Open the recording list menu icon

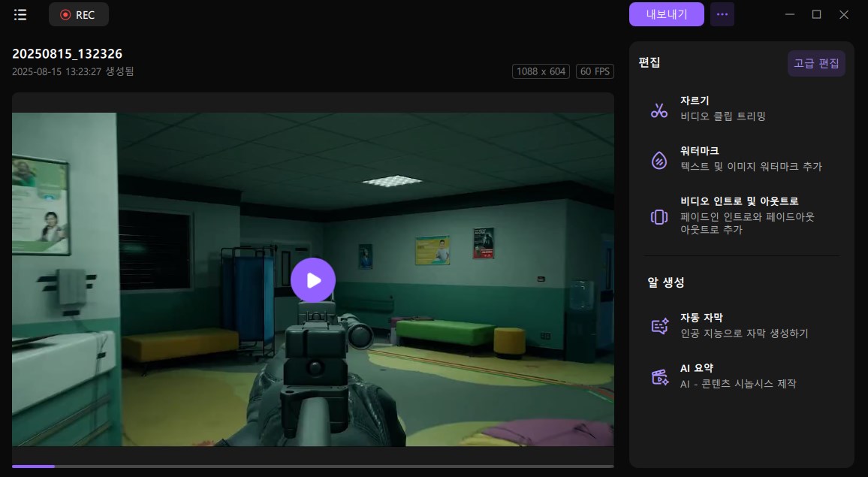pyautogui.click(x=20, y=14)
